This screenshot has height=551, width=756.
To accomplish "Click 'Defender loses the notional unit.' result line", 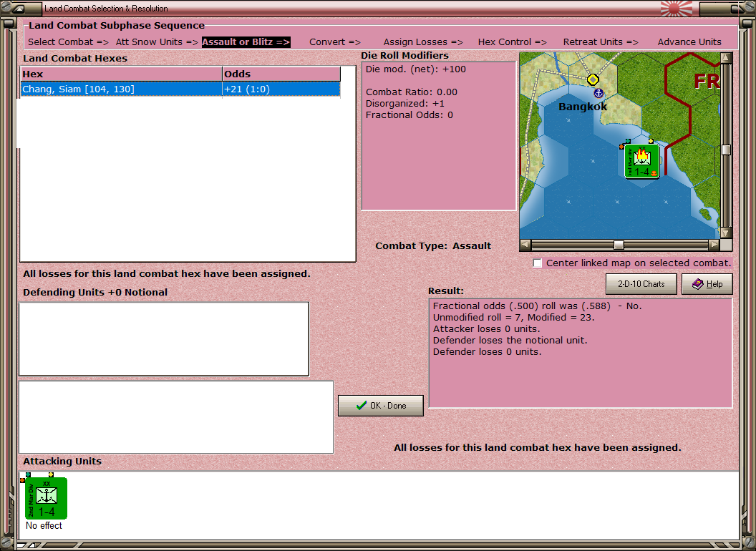I will [510, 341].
